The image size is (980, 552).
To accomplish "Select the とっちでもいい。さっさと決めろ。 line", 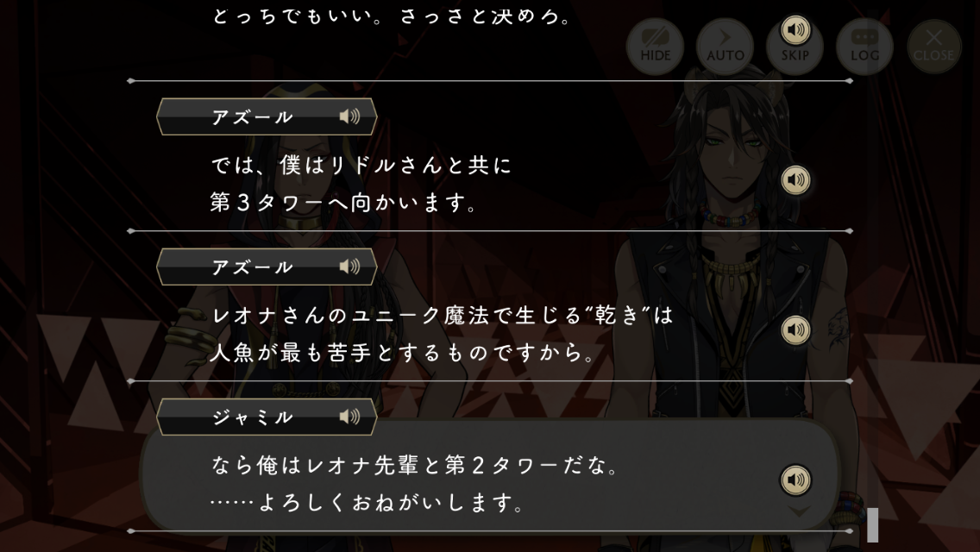I will pos(392,16).
